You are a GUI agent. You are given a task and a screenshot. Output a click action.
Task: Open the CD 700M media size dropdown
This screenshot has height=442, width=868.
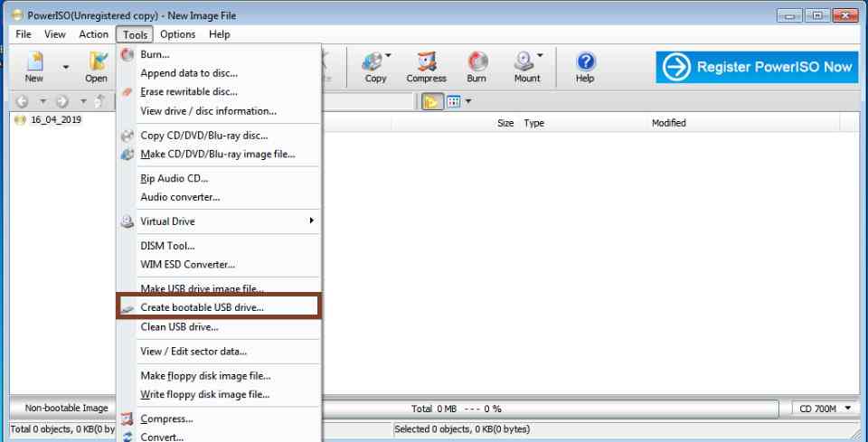[x=825, y=409]
